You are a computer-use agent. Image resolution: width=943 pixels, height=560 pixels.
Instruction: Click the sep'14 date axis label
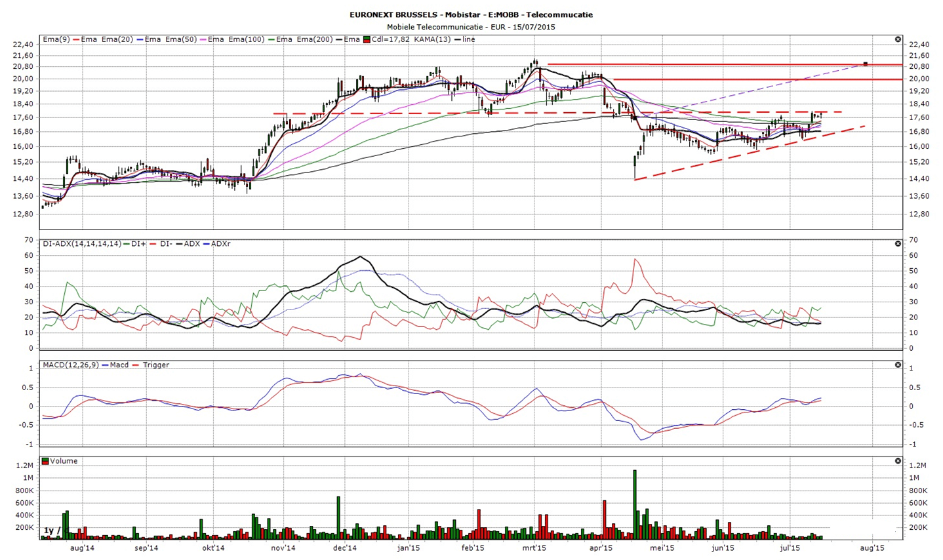tap(146, 548)
